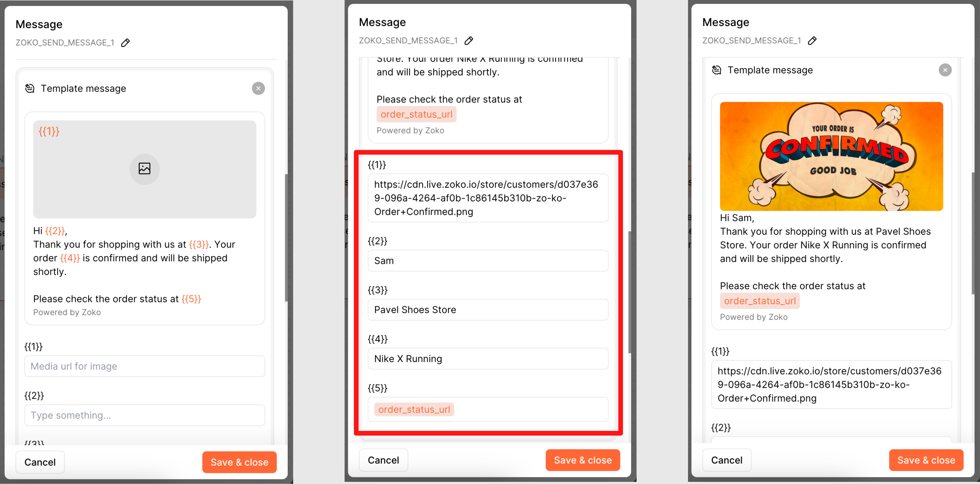The image size is (980, 484).
Task: Click the order_status_url tag in the right panel's message preview
Action: (x=760, y=301)
